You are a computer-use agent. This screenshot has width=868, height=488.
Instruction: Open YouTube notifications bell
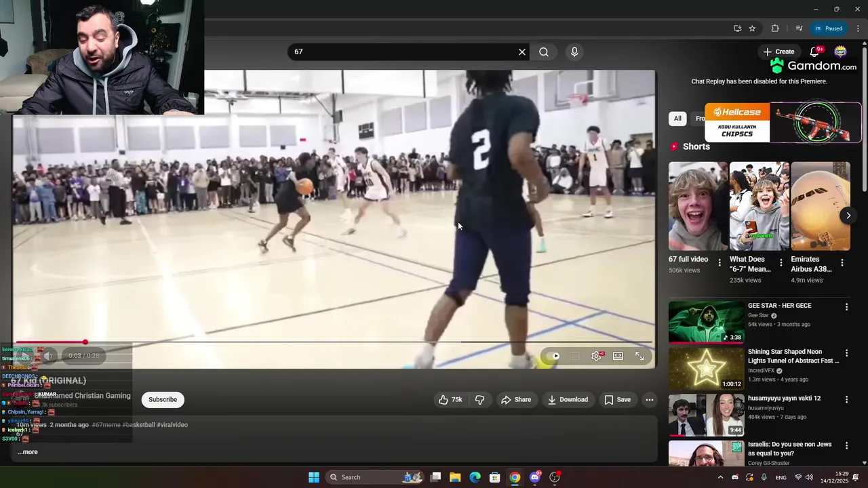(x=815, y=52)
